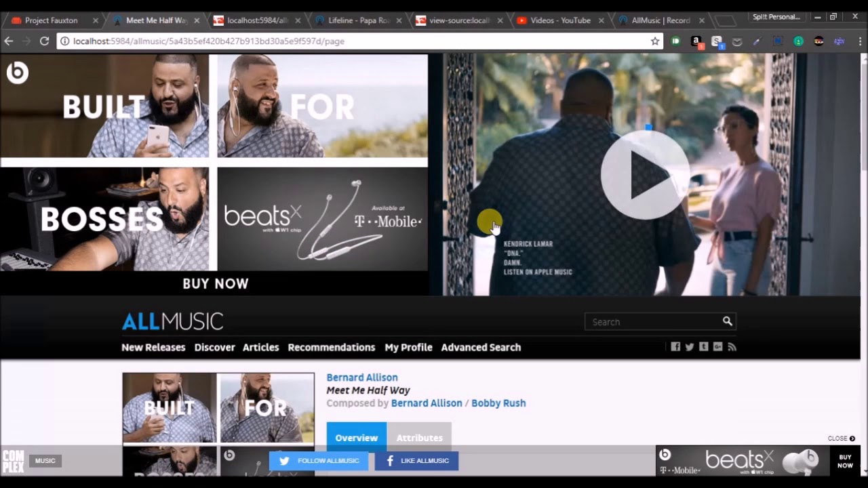Open a new browser tab
The height and width of the screenshot is (488, 868).
coord(726,21)
